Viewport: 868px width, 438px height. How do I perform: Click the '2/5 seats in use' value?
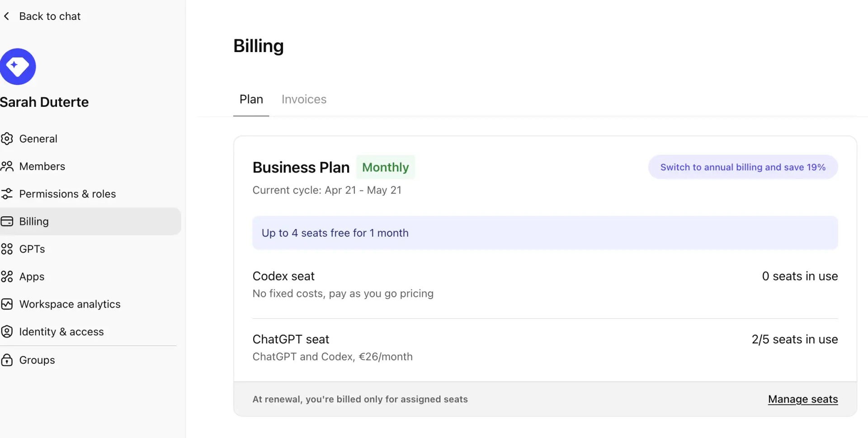[795, 339]
